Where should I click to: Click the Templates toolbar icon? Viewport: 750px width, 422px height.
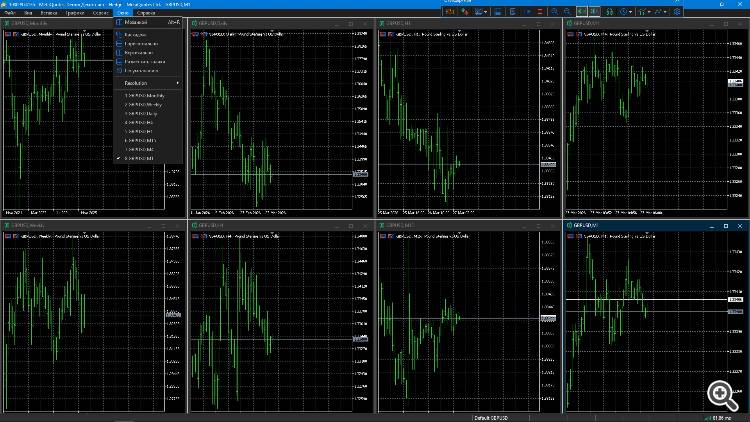(x=642, y=11)
